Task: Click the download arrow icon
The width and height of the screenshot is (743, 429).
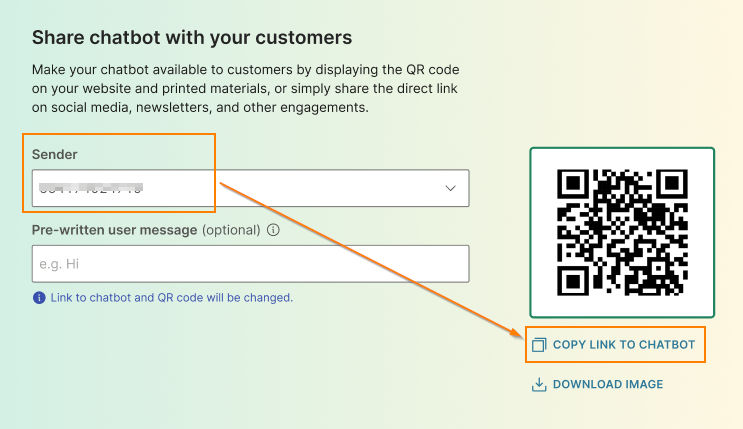Action: [x=539, y=384]
